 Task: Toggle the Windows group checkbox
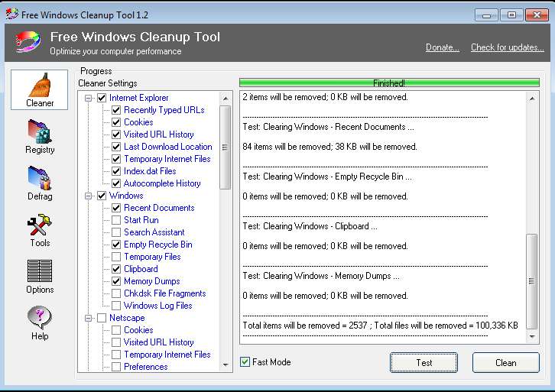(x=102, y=196)
